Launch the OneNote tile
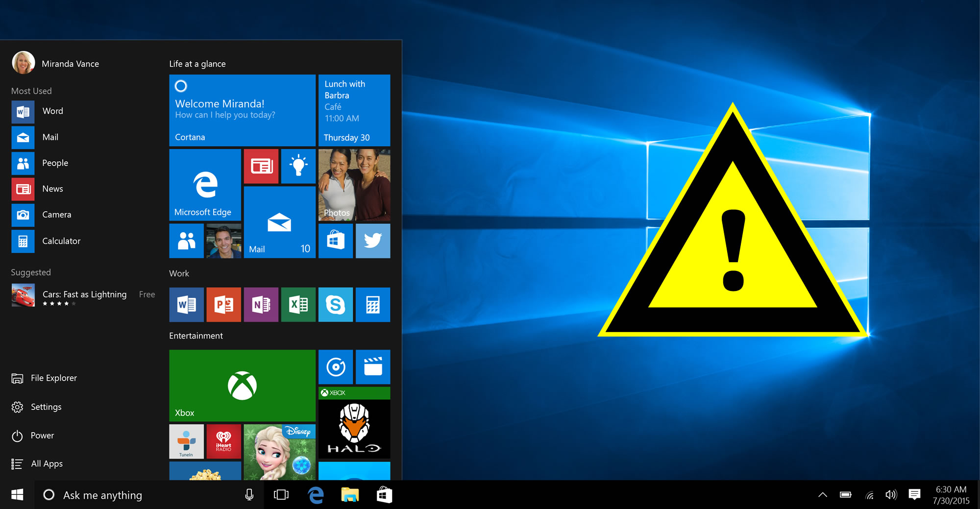This screenshot has width=980, height=509. coord(261,305)
